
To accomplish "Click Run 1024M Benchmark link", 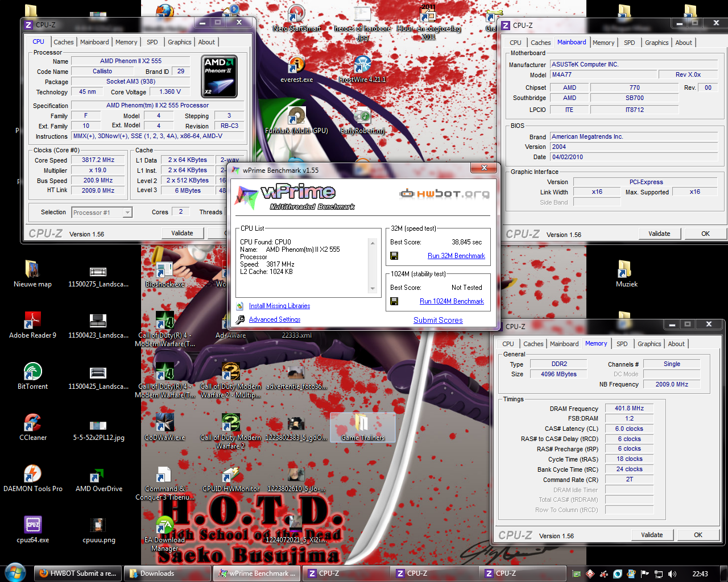I will pos(452,301).
